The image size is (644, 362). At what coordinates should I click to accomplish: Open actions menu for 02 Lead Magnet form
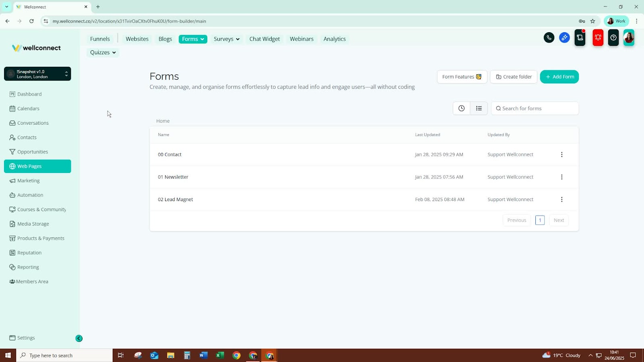coord(562,200)
